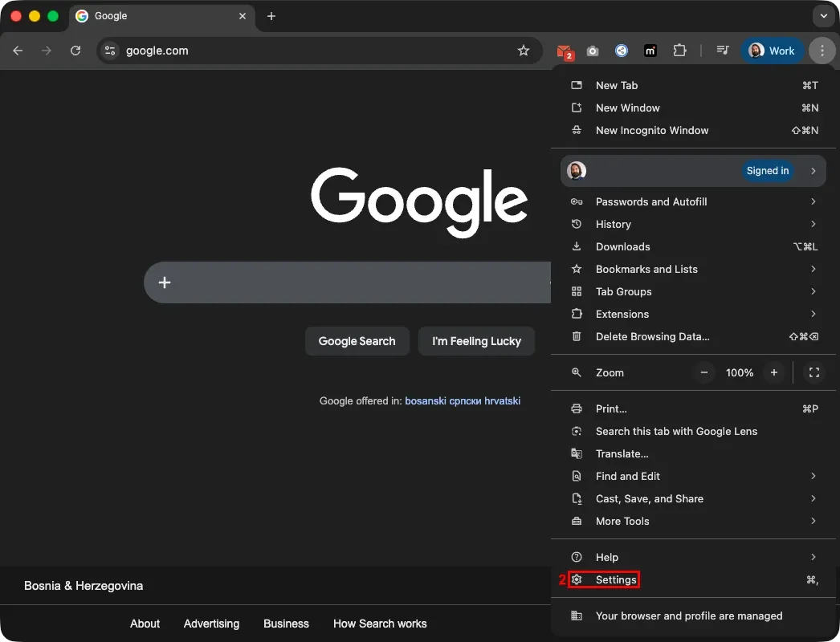Screen dimensions: 840x642
Task: Expand the signed-in profile row chevron
Action: point(813,171)
